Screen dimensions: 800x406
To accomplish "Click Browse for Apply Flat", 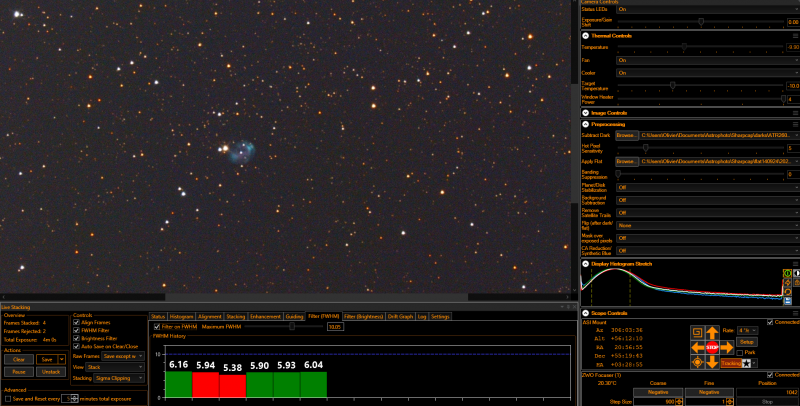I will (627, 162).
